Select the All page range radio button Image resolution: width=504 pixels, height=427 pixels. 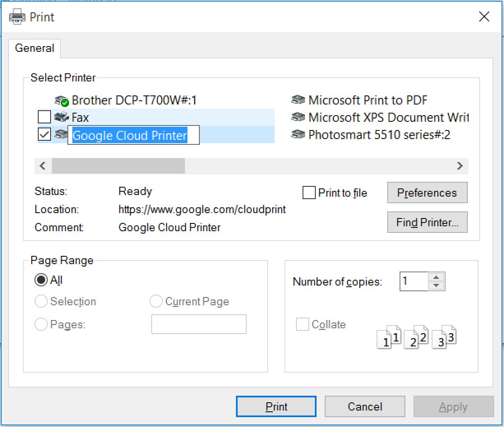tap(41, 280)
